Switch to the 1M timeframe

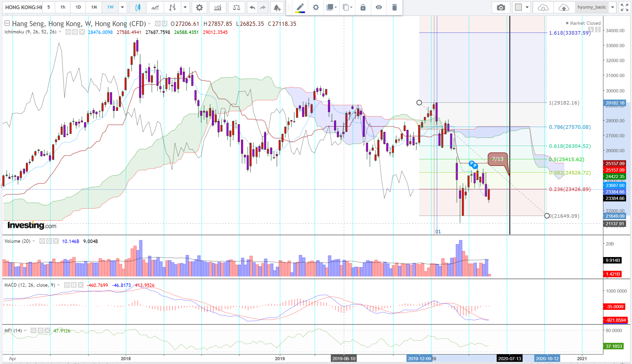94,7
